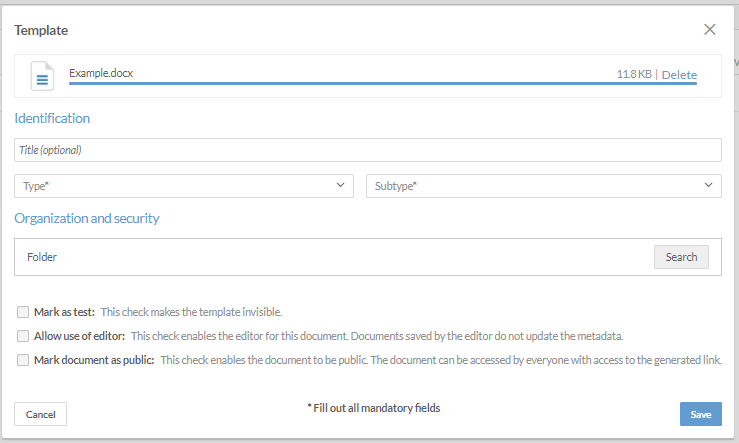Click the Example.docx document file icon
Screen dimensions: 739x443
pyautogui.click(x=42, y=76)
